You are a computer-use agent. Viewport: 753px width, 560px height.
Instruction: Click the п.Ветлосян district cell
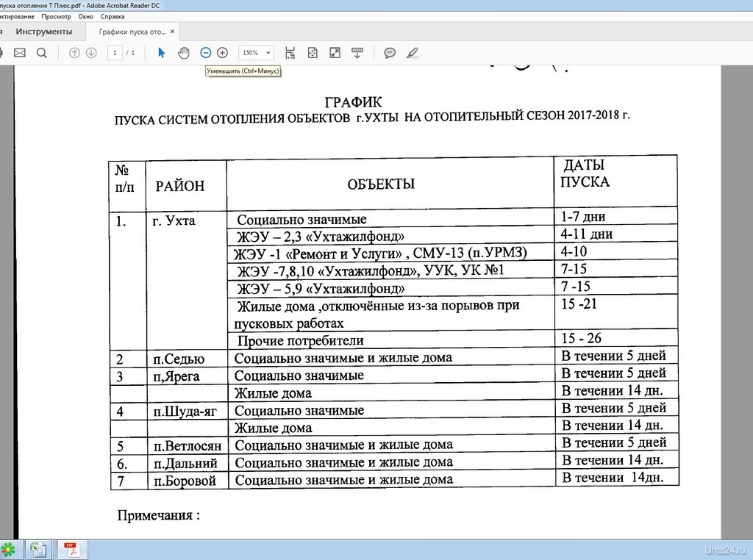coord(188,446)
